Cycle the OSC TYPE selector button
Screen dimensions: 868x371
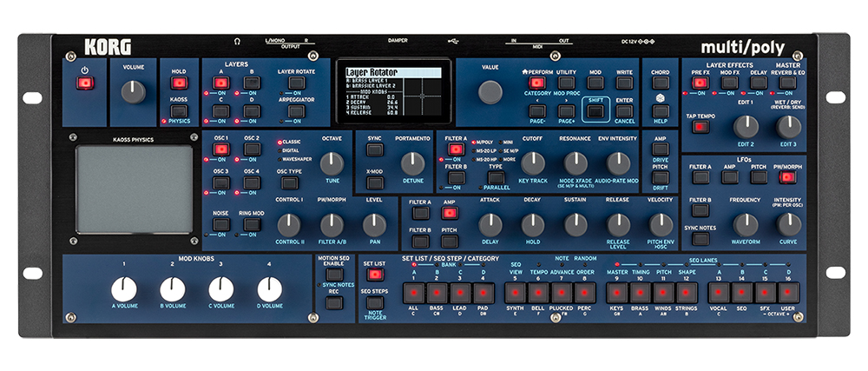pos(290,183)
